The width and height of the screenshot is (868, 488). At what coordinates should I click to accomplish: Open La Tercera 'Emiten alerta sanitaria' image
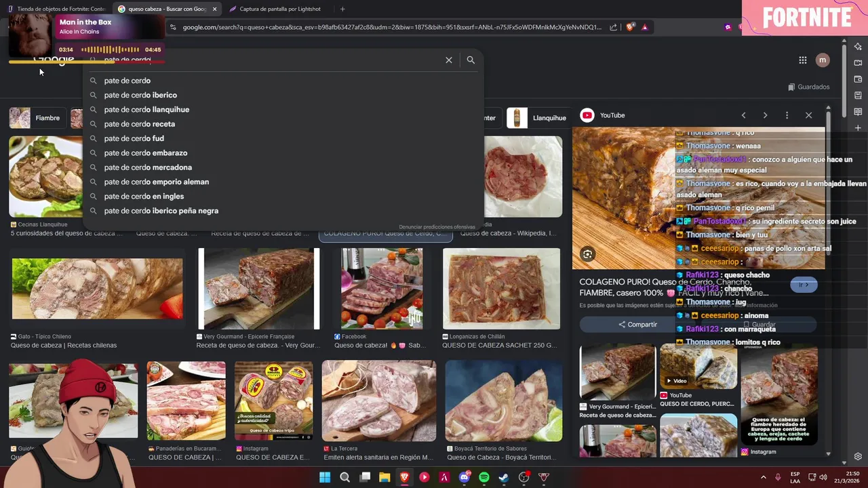[379, 401]
